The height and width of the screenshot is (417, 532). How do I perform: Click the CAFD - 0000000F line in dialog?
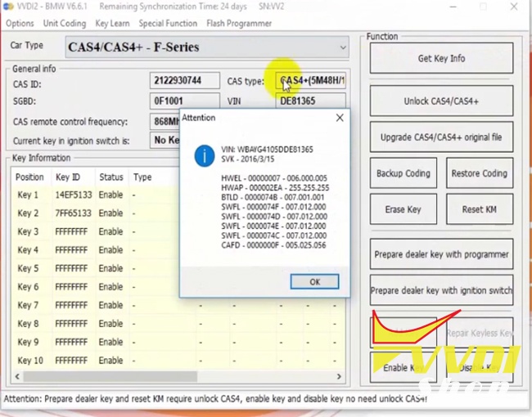coord(273,245)
